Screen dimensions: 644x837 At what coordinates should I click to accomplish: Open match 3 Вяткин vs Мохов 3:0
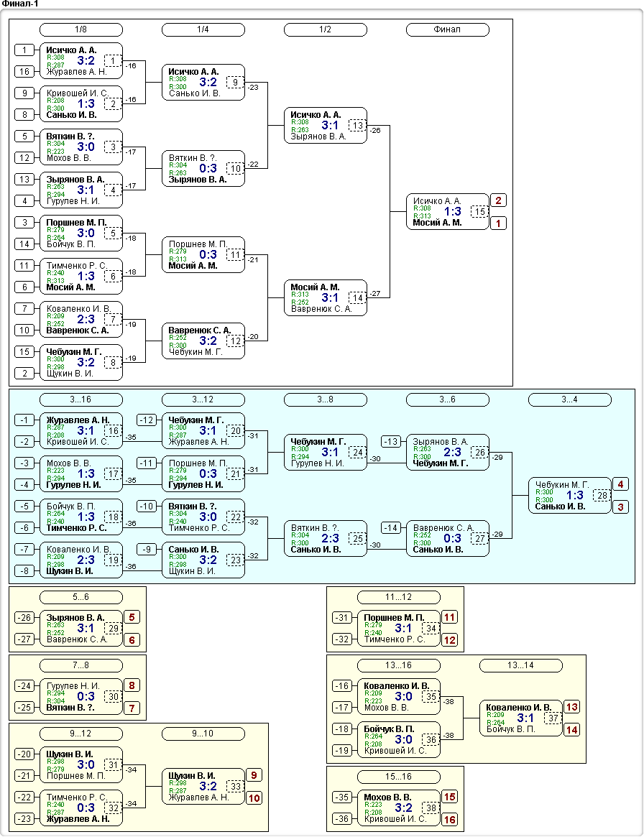pyautogui.click(x=81, y=147)
